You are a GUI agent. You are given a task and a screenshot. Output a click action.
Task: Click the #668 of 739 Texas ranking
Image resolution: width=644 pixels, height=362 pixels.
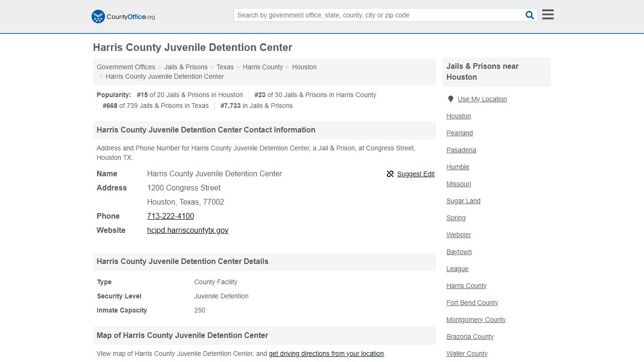click(x=156, y=106)
